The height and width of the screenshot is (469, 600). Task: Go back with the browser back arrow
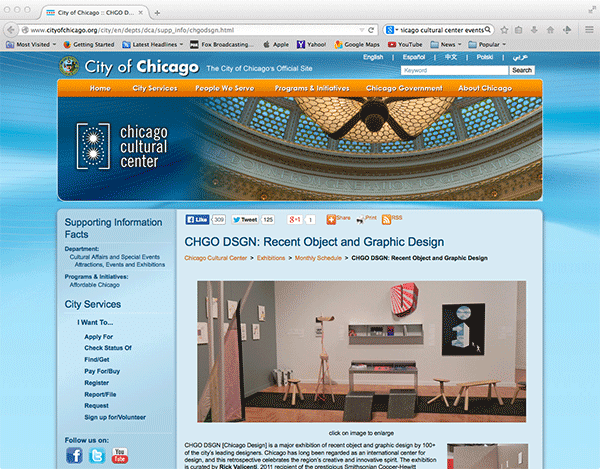click(x=11, y=30)
